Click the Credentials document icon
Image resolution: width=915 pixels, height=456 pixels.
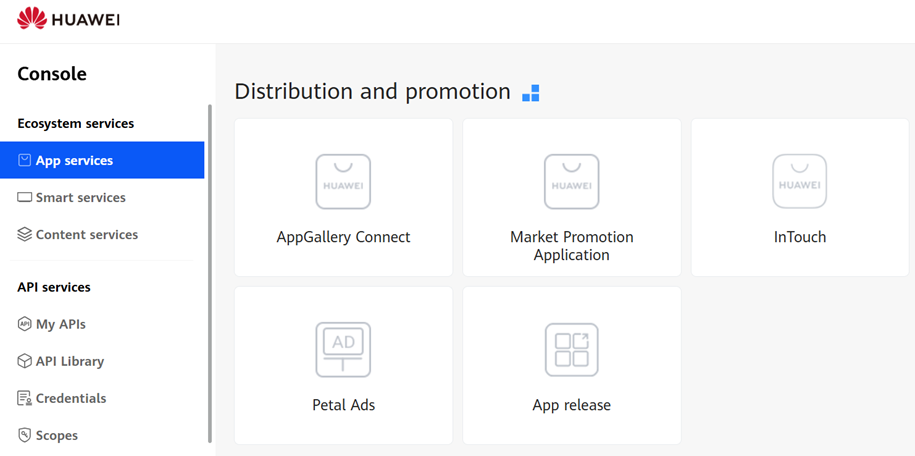tap(24, 398)
